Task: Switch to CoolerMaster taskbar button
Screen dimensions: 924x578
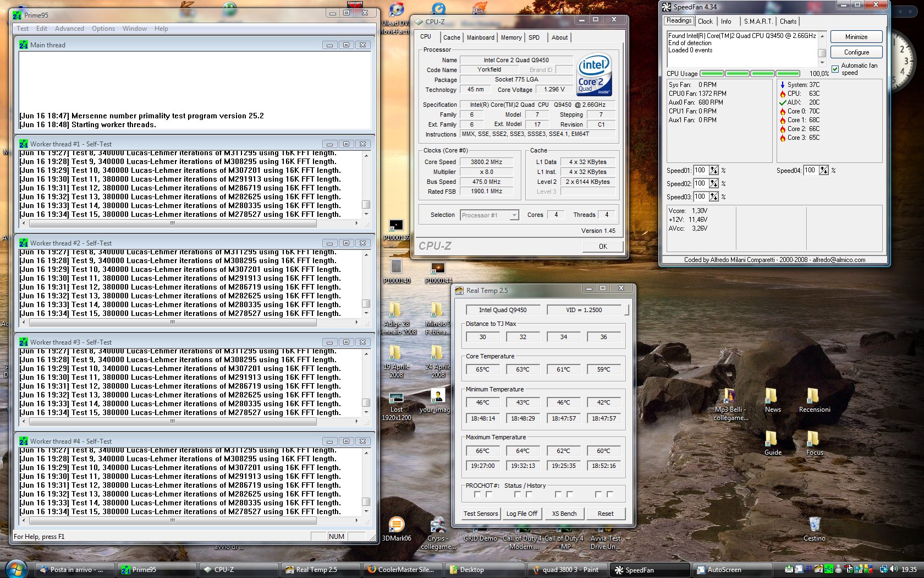Action: click(402, 570)
